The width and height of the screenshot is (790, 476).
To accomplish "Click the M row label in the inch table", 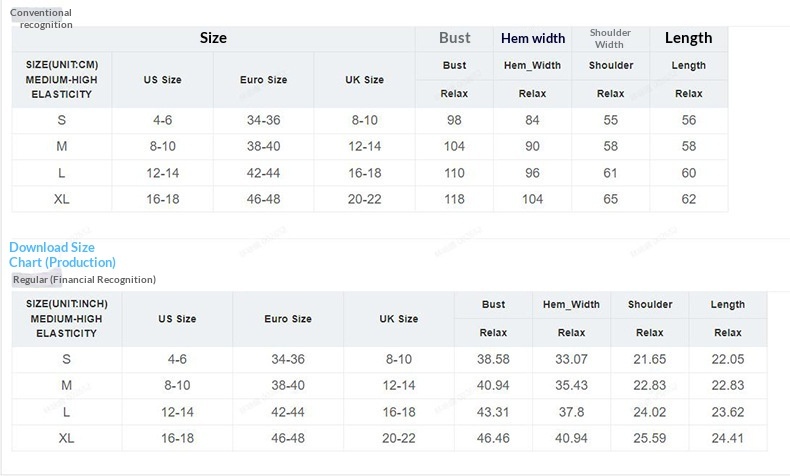I will 66,385.
